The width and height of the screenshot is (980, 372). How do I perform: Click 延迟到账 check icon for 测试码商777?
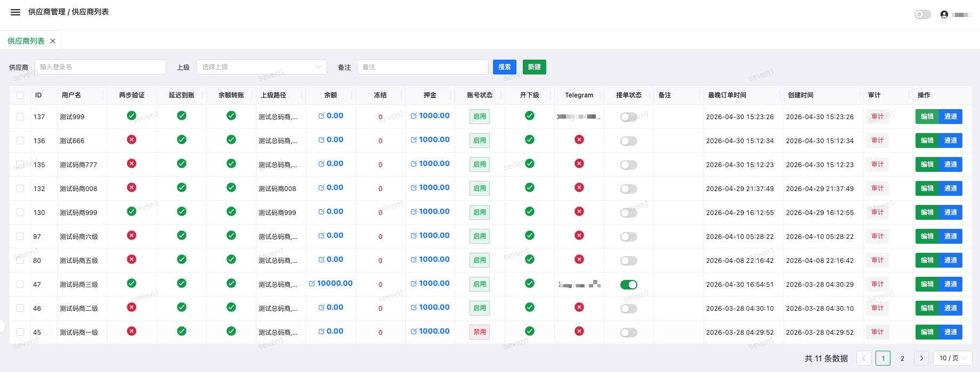coord(182,163)
